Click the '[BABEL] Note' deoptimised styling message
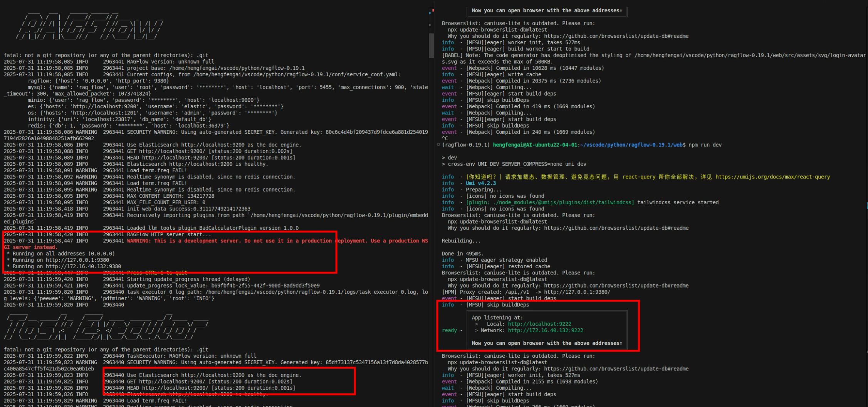868x407 pixels. pos(654,59)
